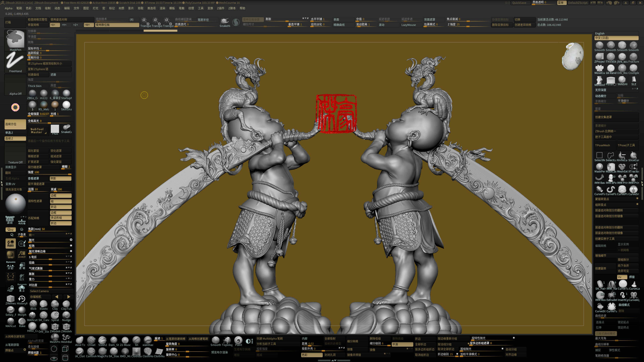Select the ZRemesher cube icon
644x362 pixels.
pos(11,299)
